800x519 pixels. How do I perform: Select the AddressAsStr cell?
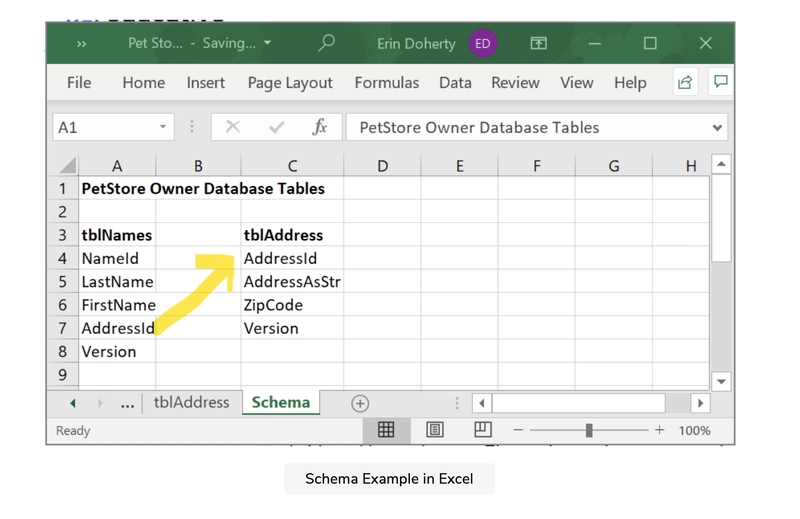point(292,282)
